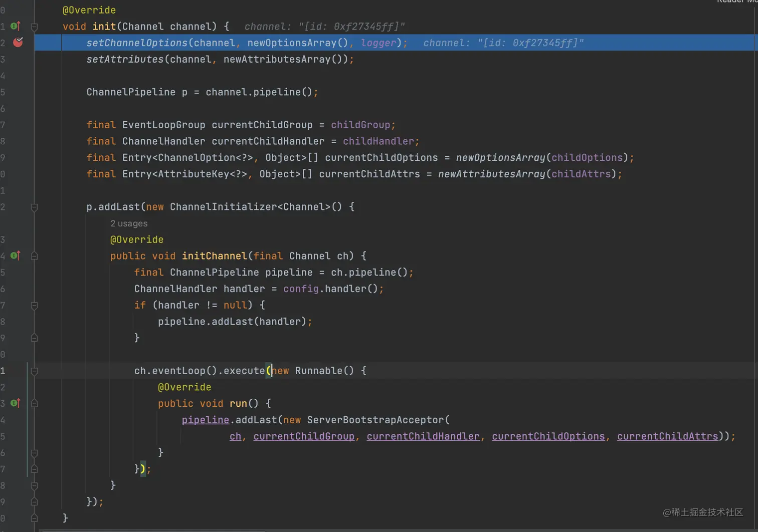Click the run method name
Viewport: 758px width, 532px height.
[238, 403]
